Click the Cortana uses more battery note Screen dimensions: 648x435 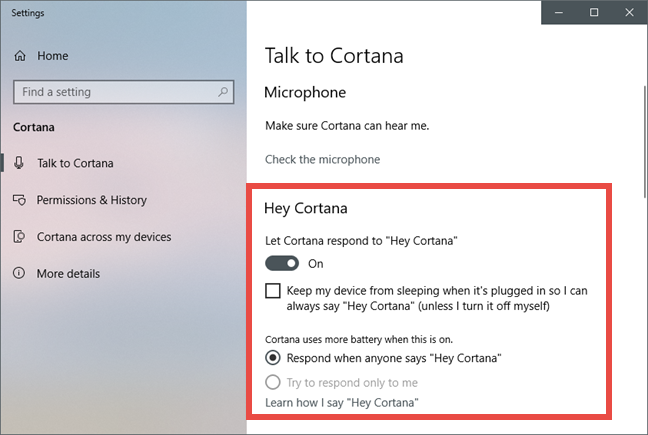coord(359,340)
